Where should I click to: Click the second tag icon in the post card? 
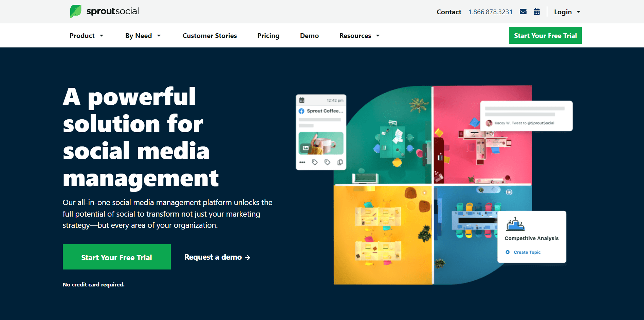(x=327, y=162)
